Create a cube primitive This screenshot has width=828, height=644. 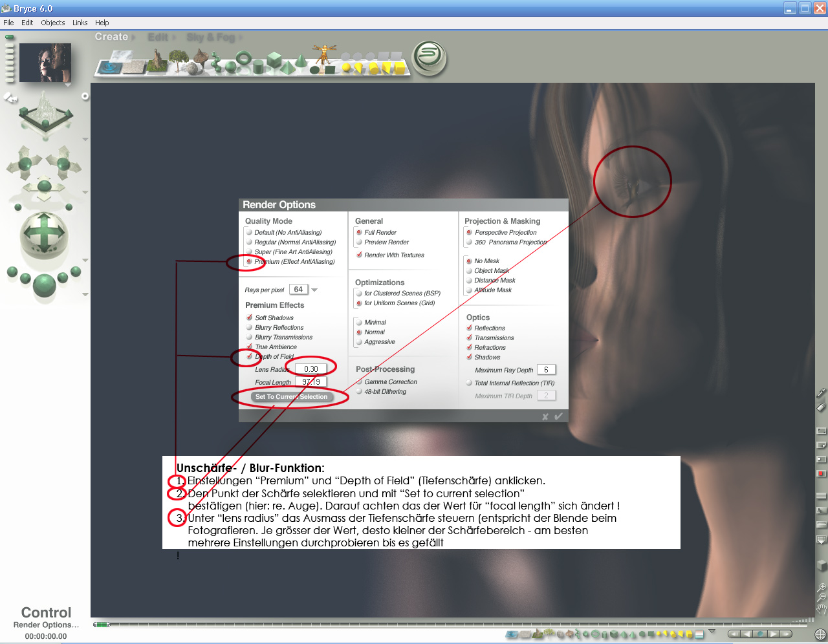coord(274,60)
